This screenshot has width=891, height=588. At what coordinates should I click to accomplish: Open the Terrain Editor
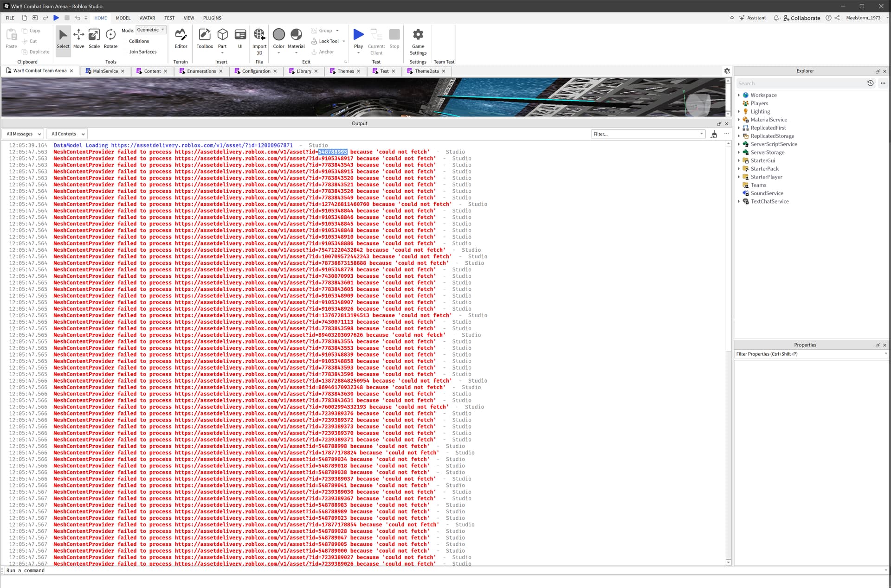pyautogui.click(x=181, y=39)
